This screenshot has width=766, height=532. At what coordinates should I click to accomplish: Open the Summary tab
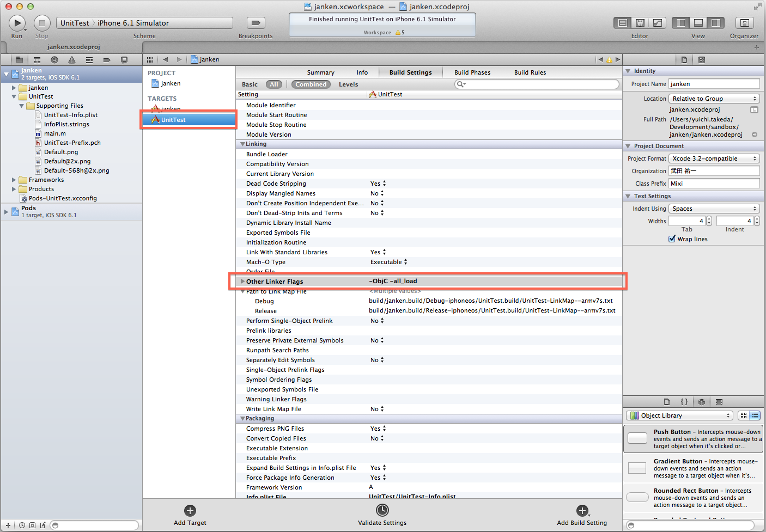tap(321, 72)
